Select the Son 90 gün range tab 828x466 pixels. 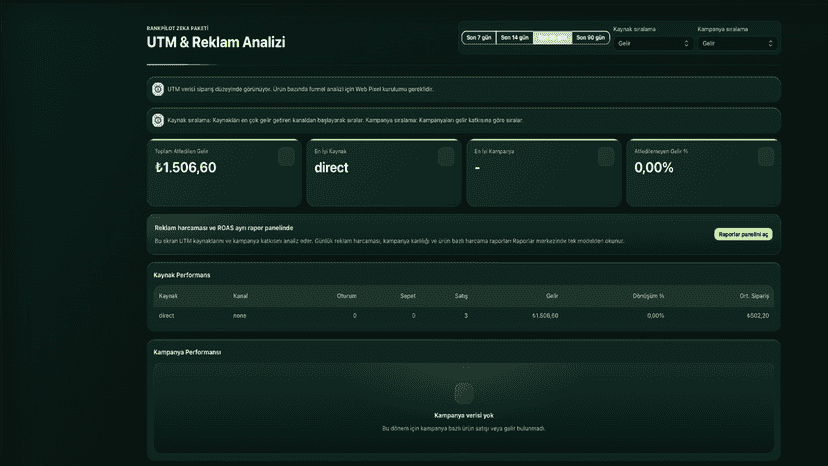tap(590, 38)
